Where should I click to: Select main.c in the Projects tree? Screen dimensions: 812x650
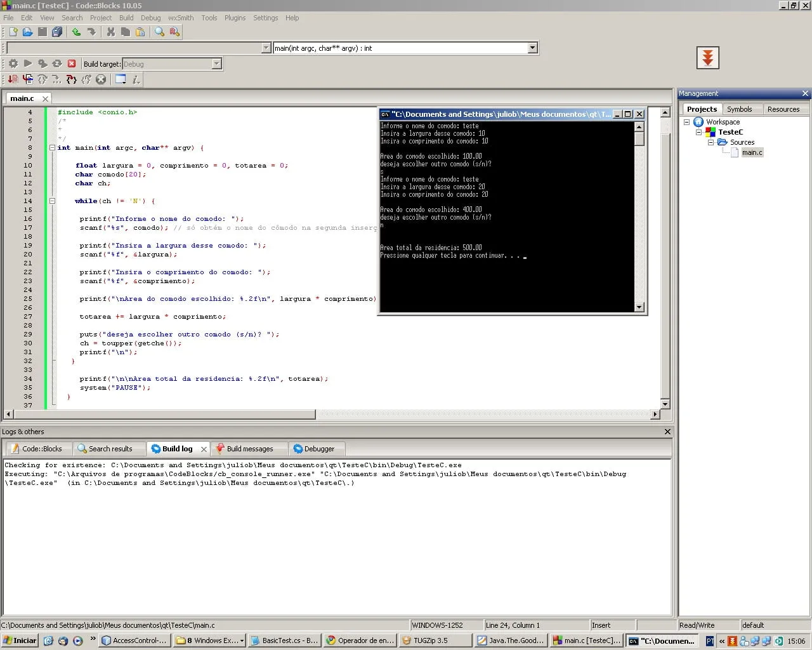coord(752,152)
